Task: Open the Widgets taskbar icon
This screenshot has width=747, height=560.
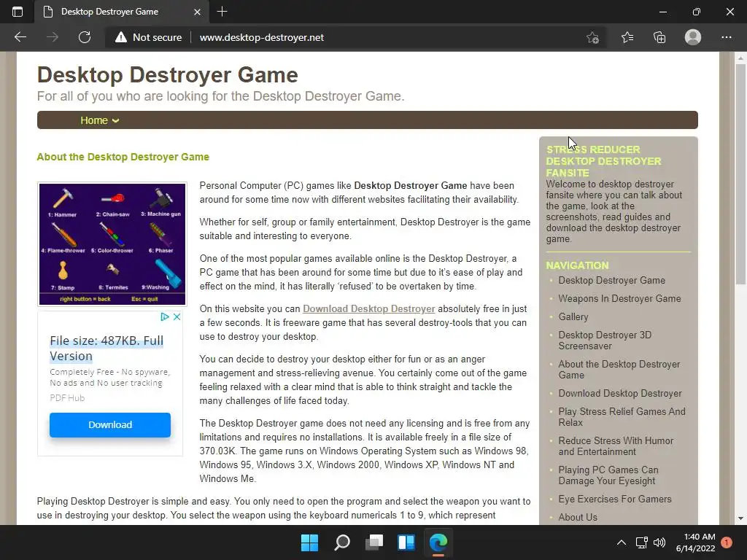Action: [406, 542]
